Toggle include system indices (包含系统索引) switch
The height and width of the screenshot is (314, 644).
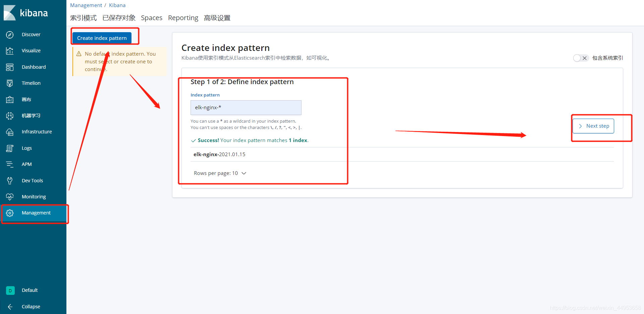pos(581,58)
